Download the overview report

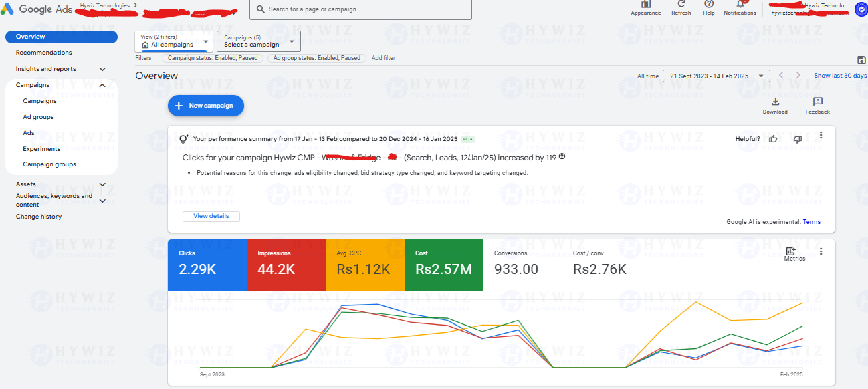pos(775,102)
